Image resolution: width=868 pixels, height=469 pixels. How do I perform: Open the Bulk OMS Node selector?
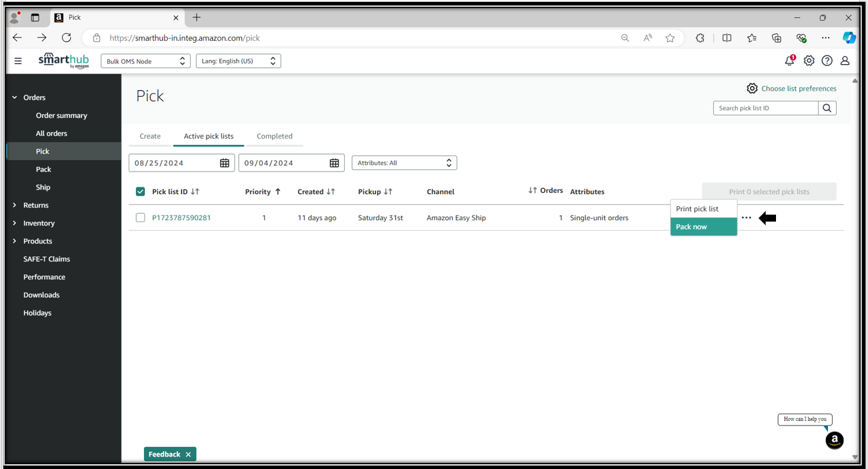[145, 61]
